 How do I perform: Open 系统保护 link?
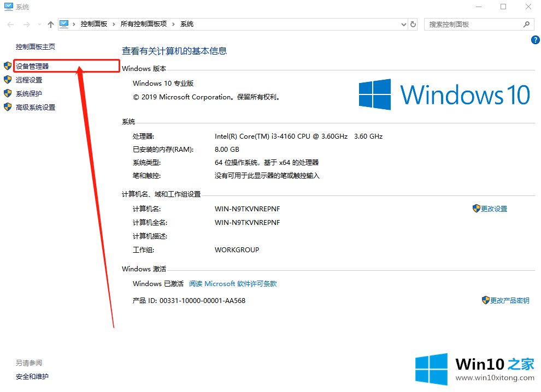tap(29, 94)
